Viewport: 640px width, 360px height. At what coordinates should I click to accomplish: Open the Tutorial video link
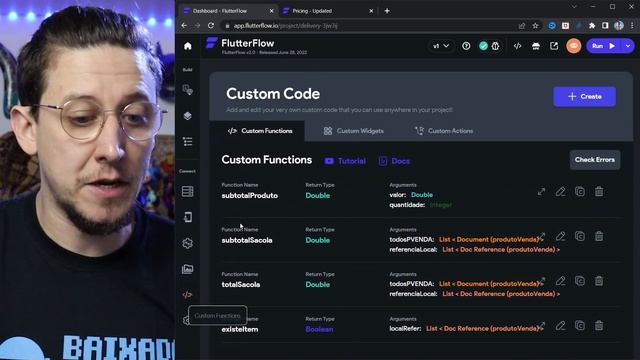click(345, 161)
